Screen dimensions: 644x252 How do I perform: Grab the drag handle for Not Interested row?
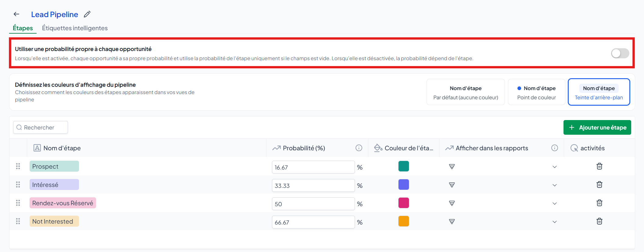tap(18, 221)
